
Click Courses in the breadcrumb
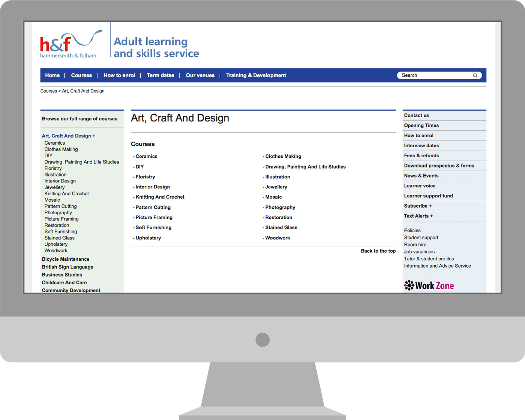tap(49, 91)
